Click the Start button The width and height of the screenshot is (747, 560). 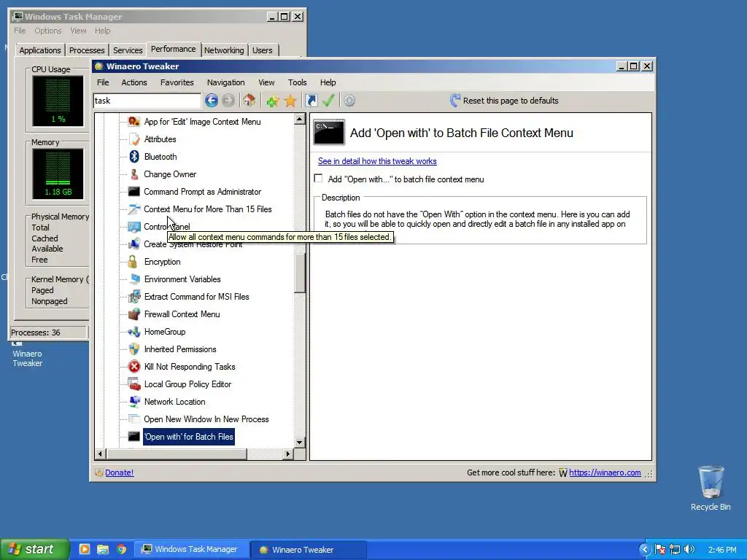point(34,549)
